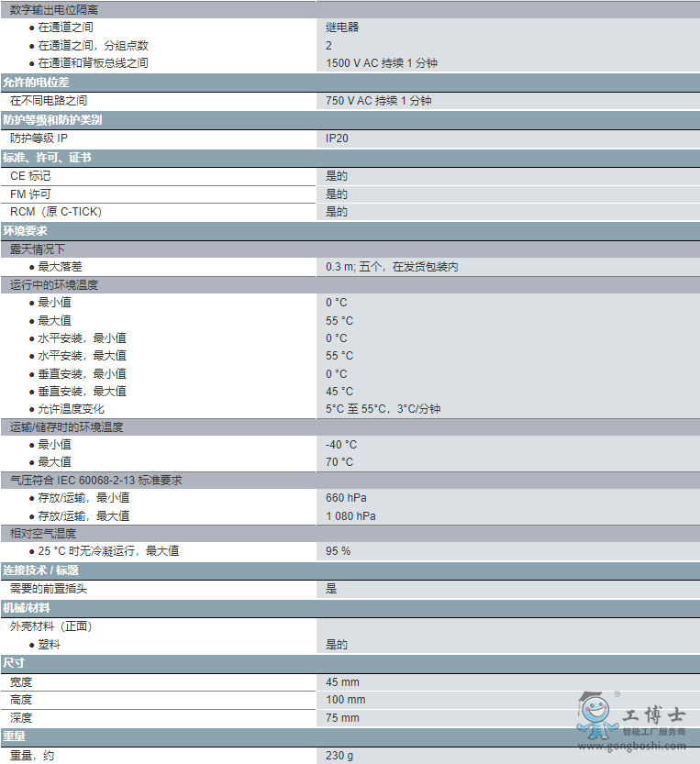Image resolution: width=700 pixels, height=764 pixels.
Task: Select the 防护等级和防护类别 section header
Action: [51, 120]
